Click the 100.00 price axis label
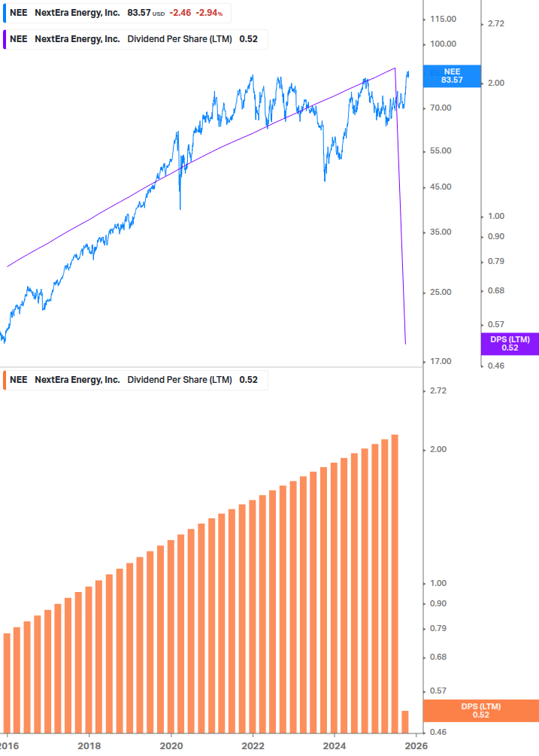This screenshot has height=756, width=539. (443, 44)
